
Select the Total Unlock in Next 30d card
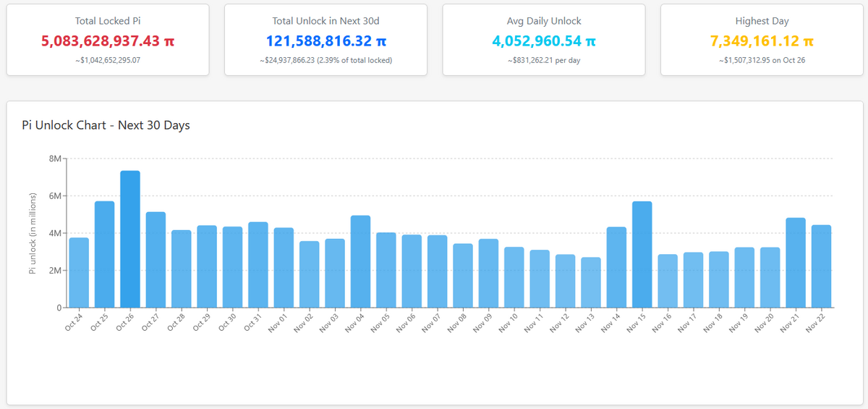coord(325,40)
